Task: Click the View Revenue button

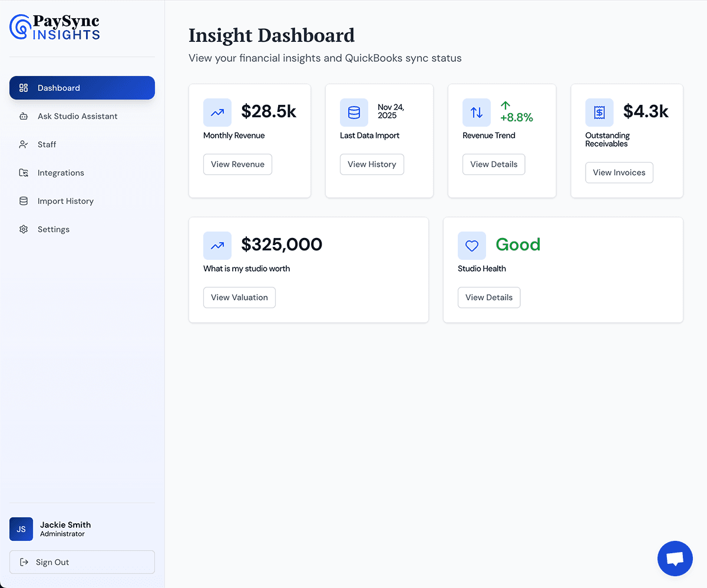Action: coord(237,164)
